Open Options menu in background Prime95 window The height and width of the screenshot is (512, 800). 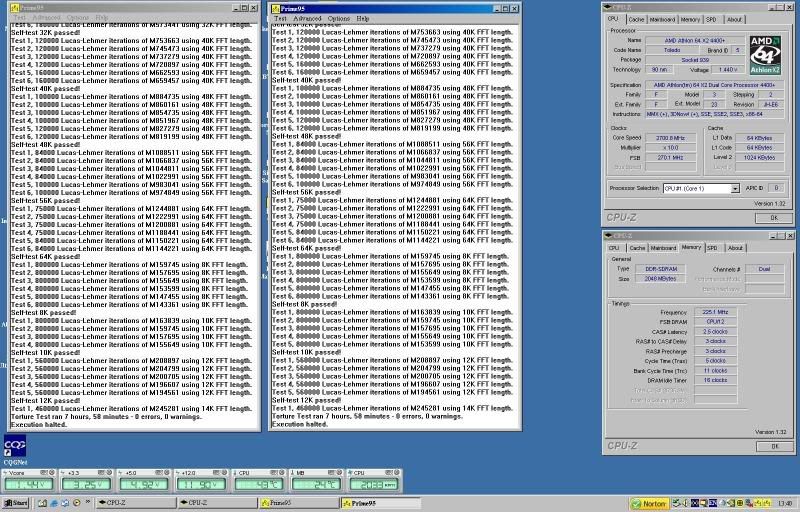tap(78, 17)
